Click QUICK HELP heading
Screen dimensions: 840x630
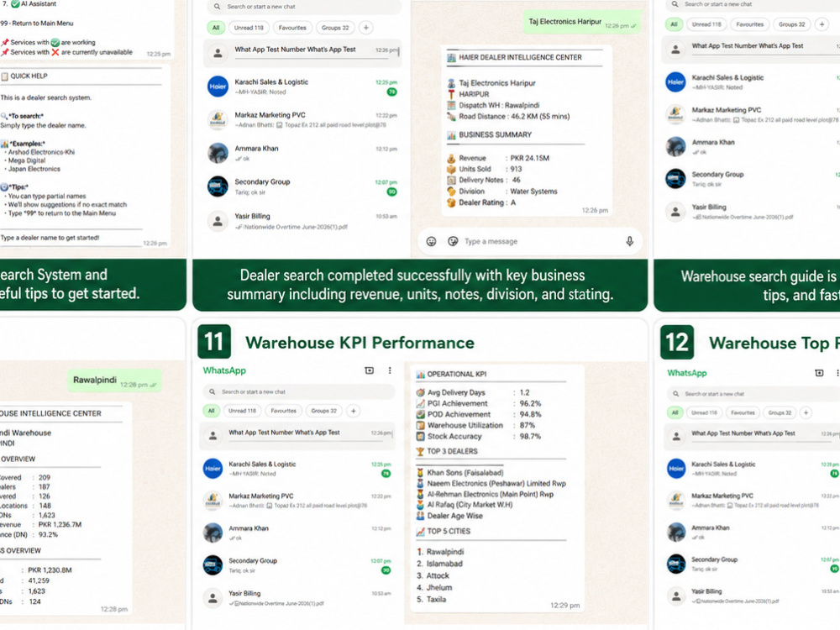[x=29, y=76]
